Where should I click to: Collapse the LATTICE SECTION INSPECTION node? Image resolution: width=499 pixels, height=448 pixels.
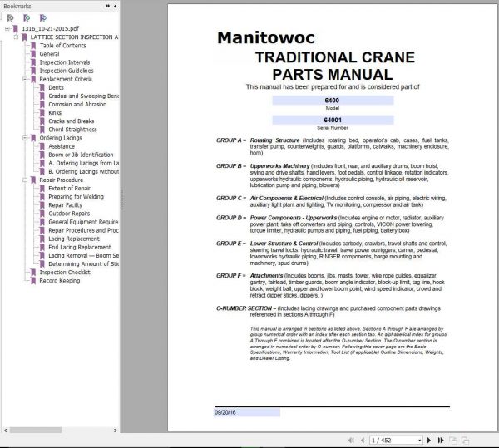click(16, 37)
